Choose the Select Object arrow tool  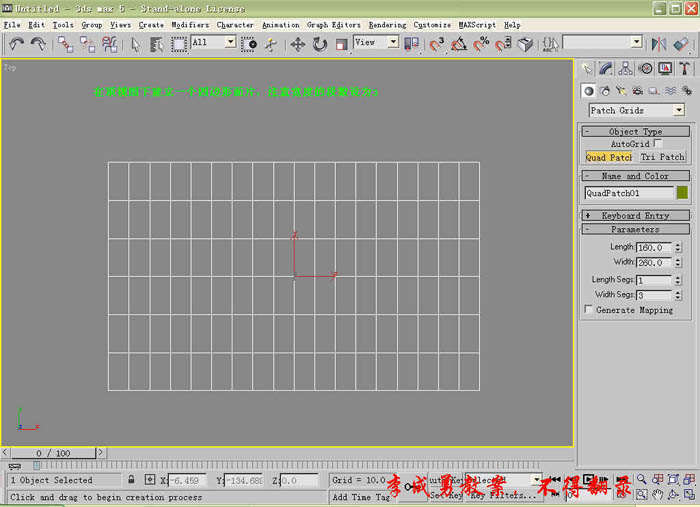pos(136,44)
